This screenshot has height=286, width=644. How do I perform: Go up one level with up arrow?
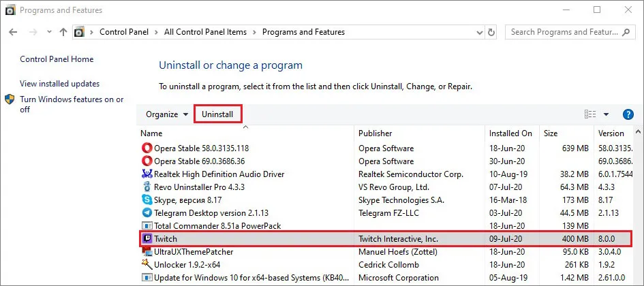tap(63, 32)
